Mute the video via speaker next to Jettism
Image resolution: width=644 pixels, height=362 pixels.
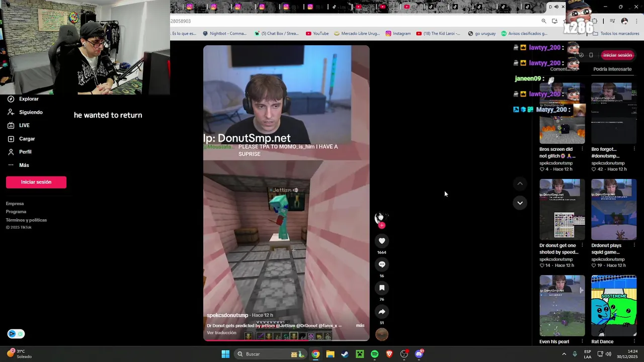(x=295, y=190)
